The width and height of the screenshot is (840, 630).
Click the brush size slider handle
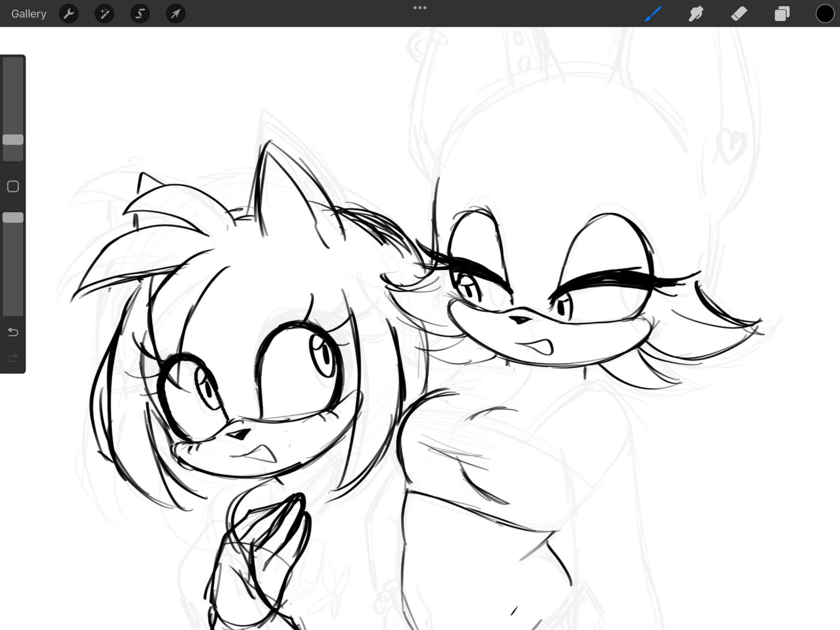[13, 140]
